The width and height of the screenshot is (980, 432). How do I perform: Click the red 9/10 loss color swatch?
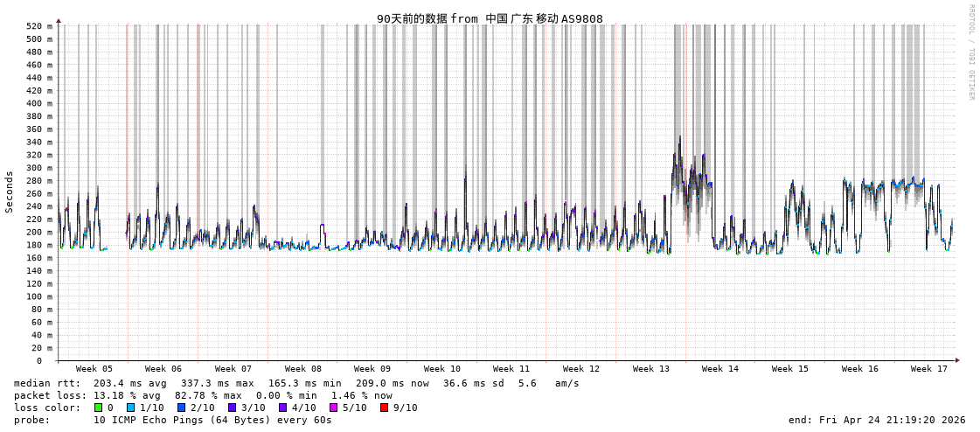(384, 408)
